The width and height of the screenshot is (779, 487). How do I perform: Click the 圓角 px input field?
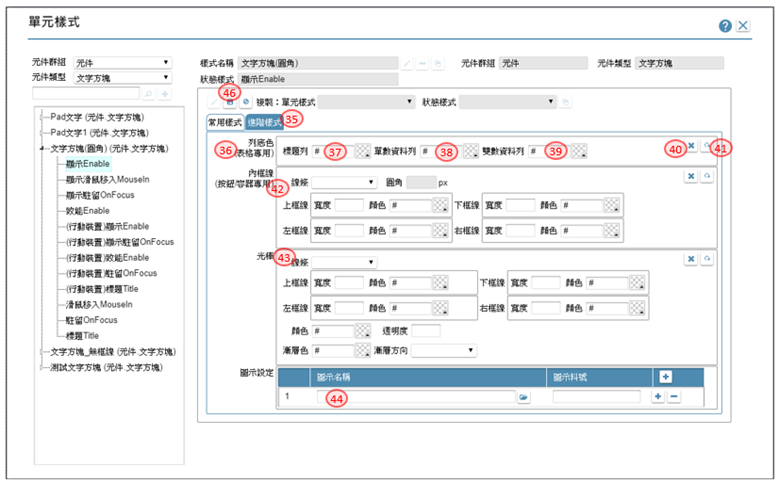pos(421,182)
